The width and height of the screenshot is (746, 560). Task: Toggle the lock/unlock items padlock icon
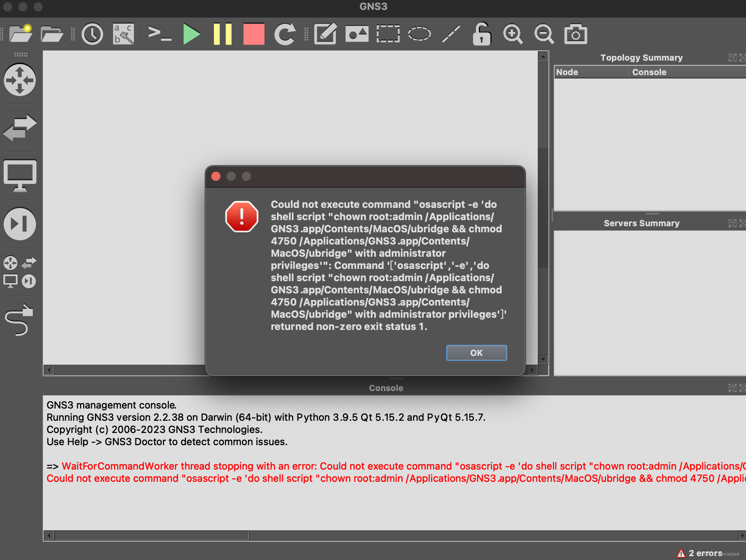click(482, 34)
